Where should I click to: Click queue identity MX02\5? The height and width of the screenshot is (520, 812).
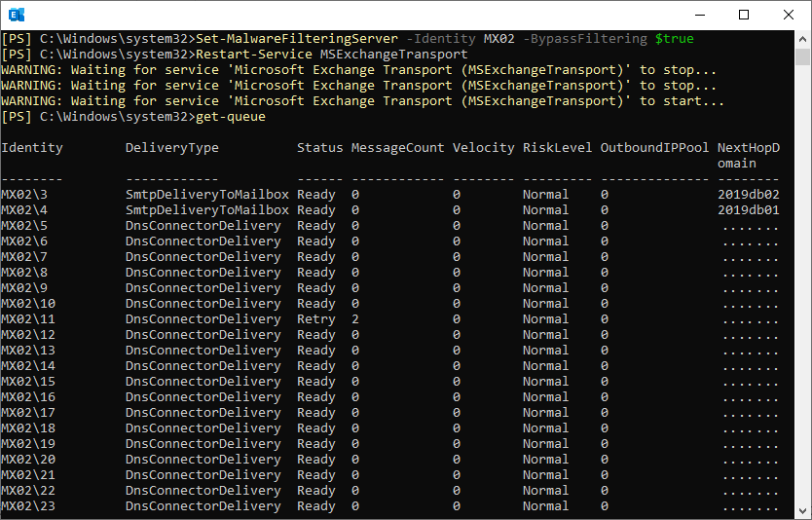(24, 226)
